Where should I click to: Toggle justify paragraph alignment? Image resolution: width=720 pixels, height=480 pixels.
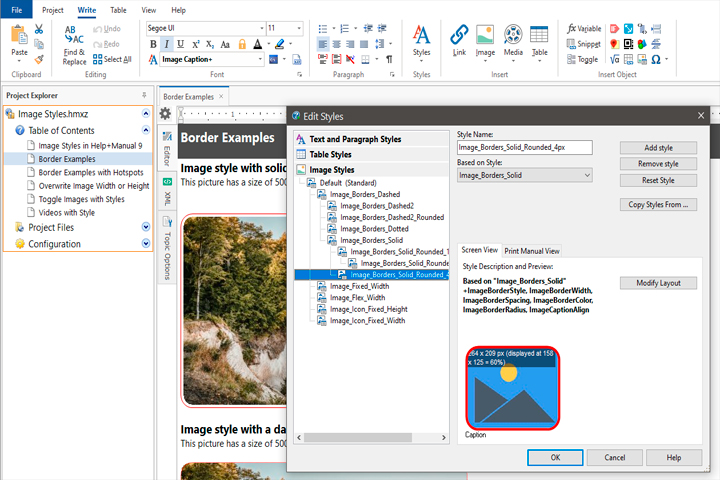pyautogui.click(x=364, y=44)
